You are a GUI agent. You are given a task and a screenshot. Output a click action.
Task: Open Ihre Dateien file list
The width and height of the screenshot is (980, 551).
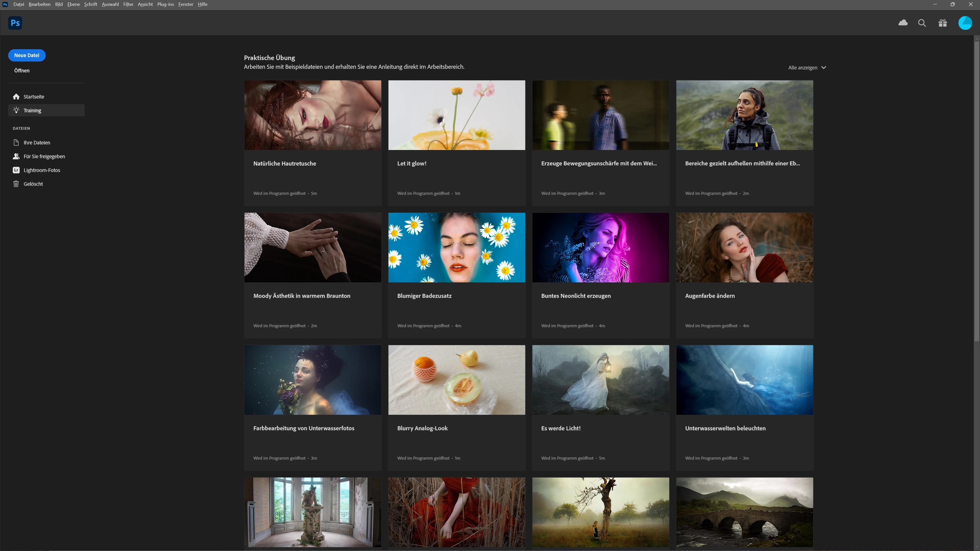(x=36, y=143)
